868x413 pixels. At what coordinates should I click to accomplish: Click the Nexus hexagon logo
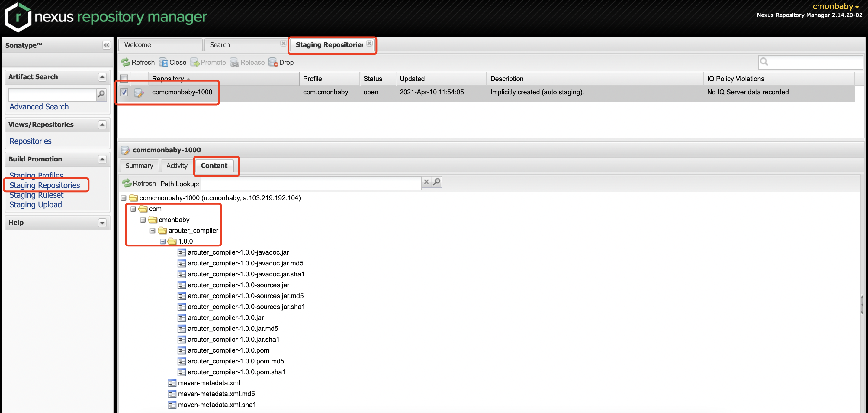coord(18,17)
